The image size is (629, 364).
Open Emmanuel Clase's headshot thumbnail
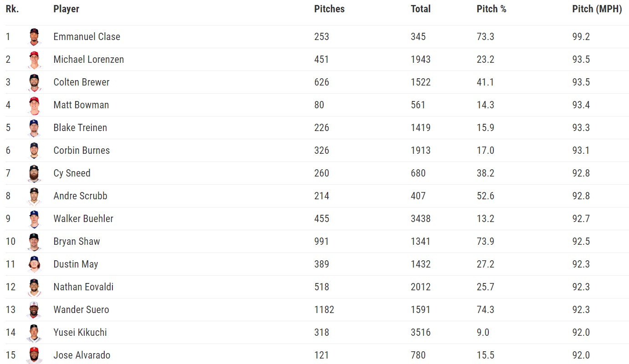click(34, 37)
